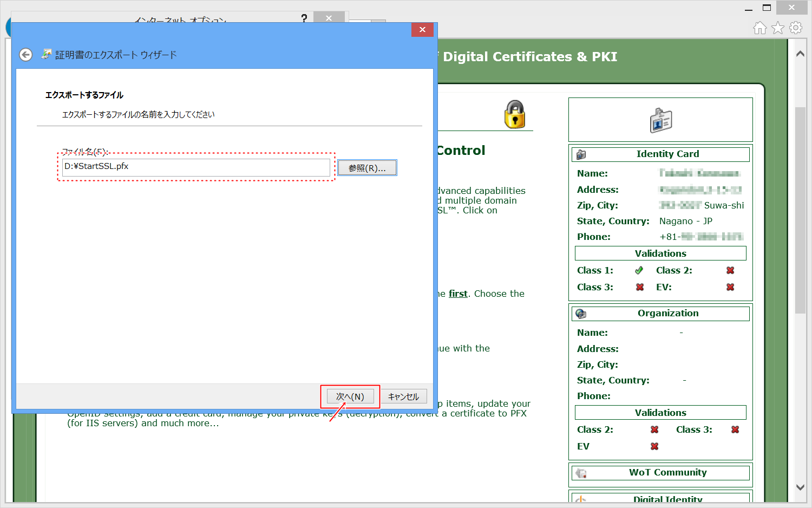Click the help question mark in Internet Options
Screen dimensions: 812x508
click(304, 18)
